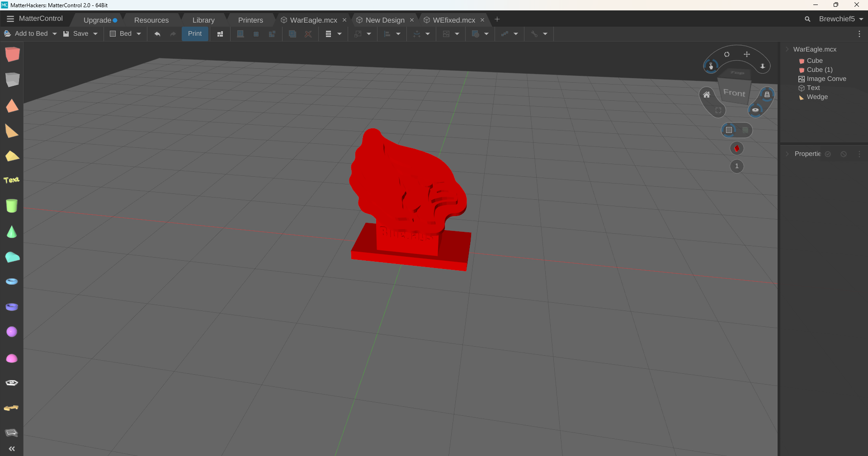868x456 pixels.
Task: Select the green Cone primitive
Action: tap(12, 232)
